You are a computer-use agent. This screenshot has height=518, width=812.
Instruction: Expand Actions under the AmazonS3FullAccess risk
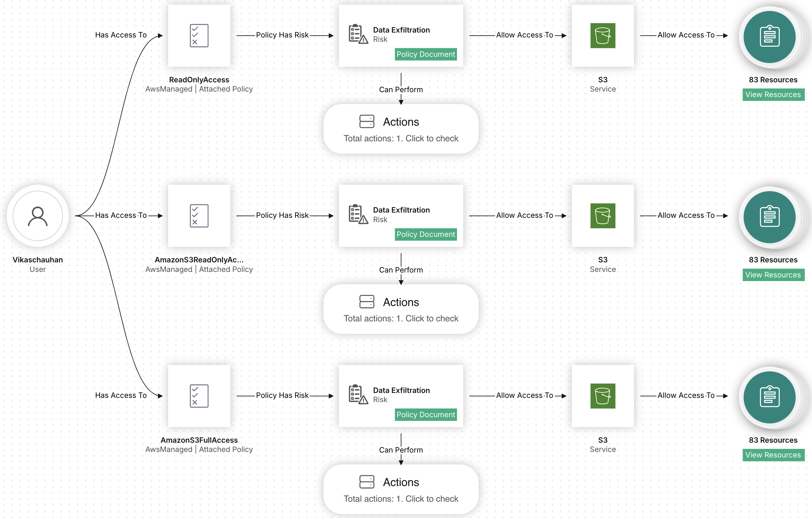pos(400,489)
